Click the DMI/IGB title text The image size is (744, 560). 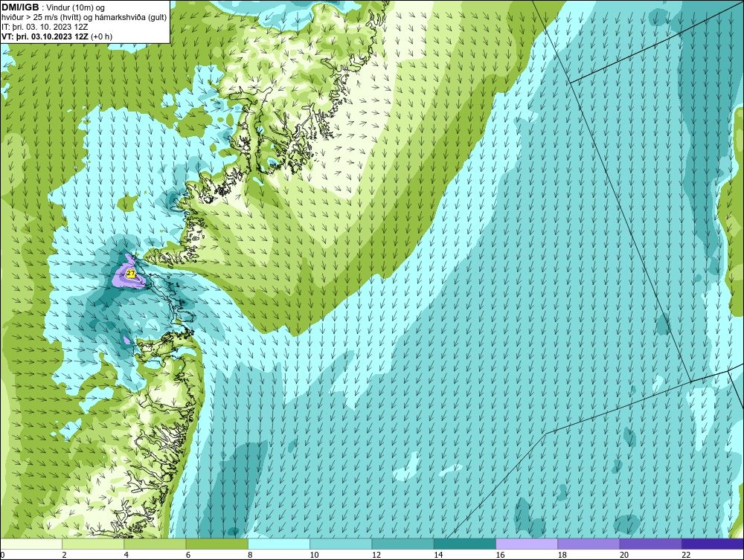coord(20,7)
